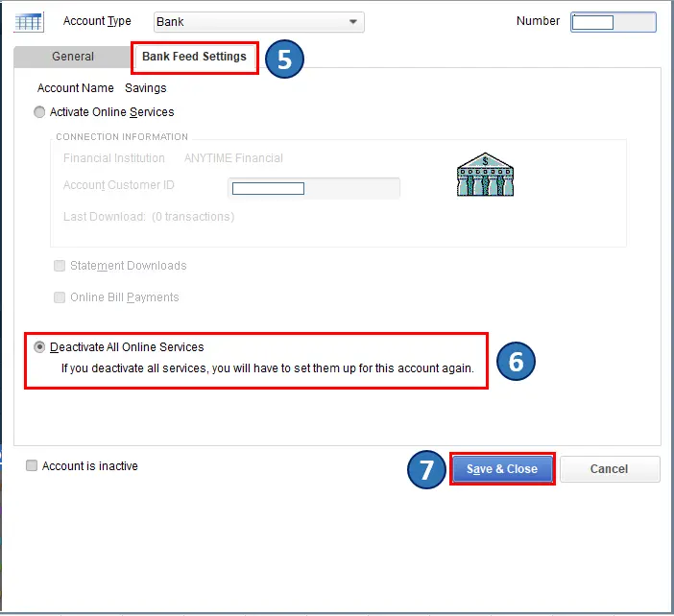This screenshot has width=674, height=616.
Task: Click the step 5 number badge
Action: pyautogui.click(x=284, y=59)
